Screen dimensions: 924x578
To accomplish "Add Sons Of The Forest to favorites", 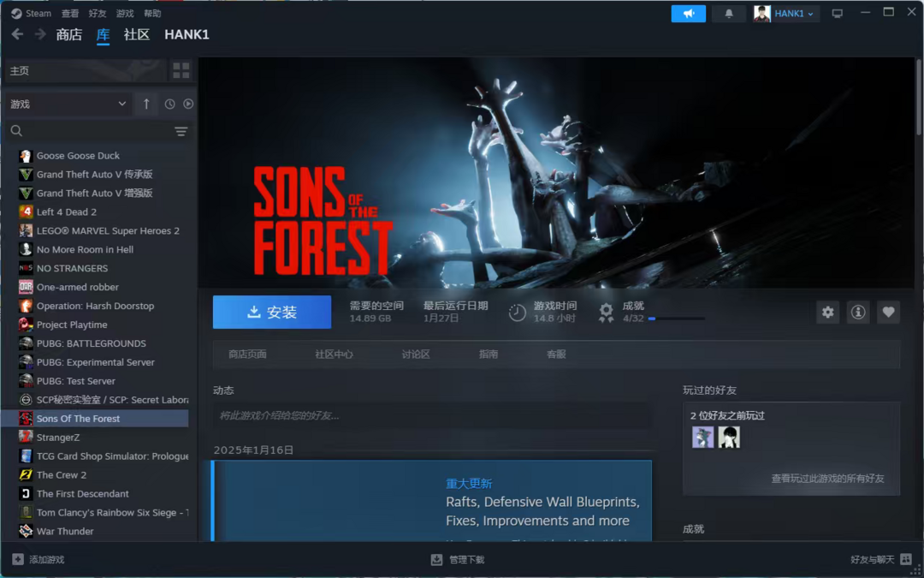I will click(888, 312).
